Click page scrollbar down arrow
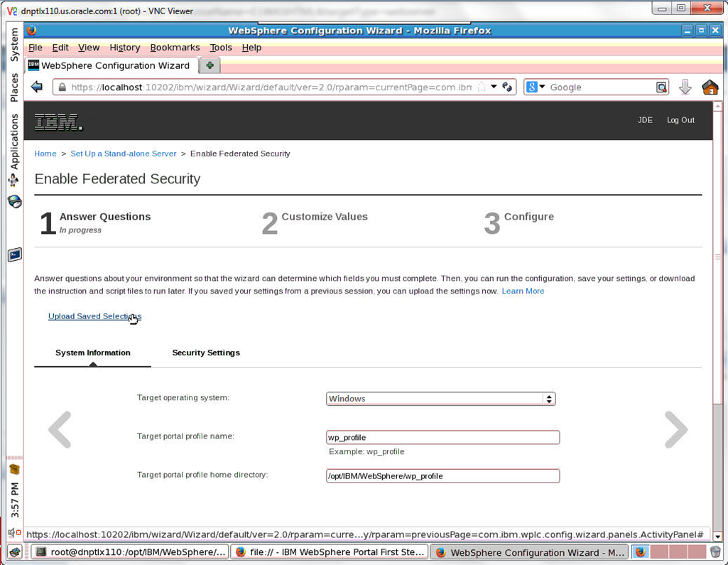The image size is (728, 565). click(x=717, y=536)
